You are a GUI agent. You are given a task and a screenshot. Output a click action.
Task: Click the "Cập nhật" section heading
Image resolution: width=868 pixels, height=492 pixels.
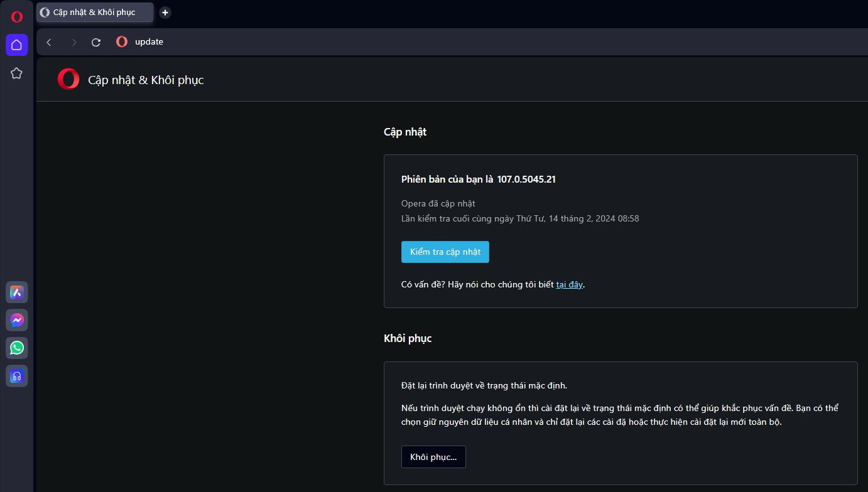(405, 132)
